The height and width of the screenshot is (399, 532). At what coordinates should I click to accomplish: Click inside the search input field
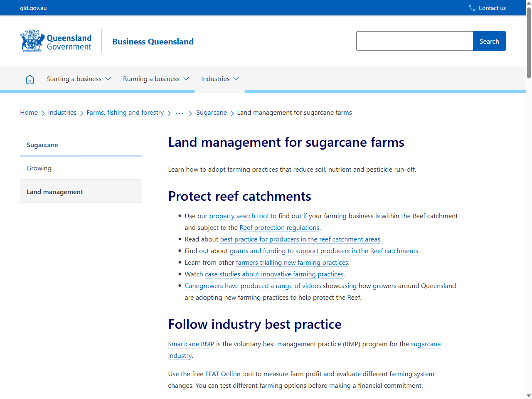click(x=414, y=41)
